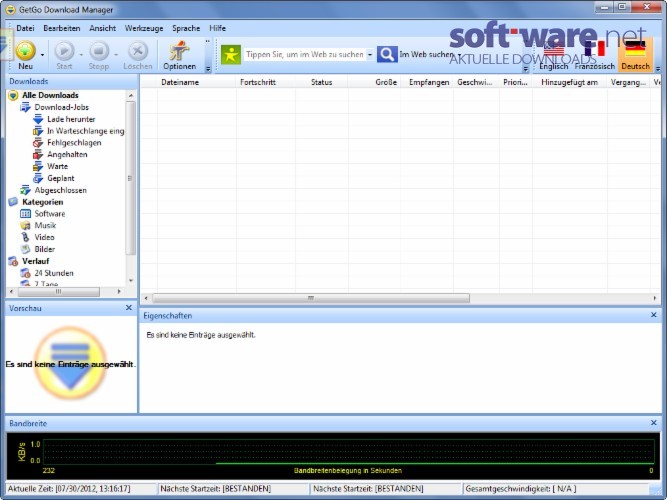This screenshot has height=500, width=667.
Task: Click the tree panel horizontal scrollbar
Action: coord(59,291)
